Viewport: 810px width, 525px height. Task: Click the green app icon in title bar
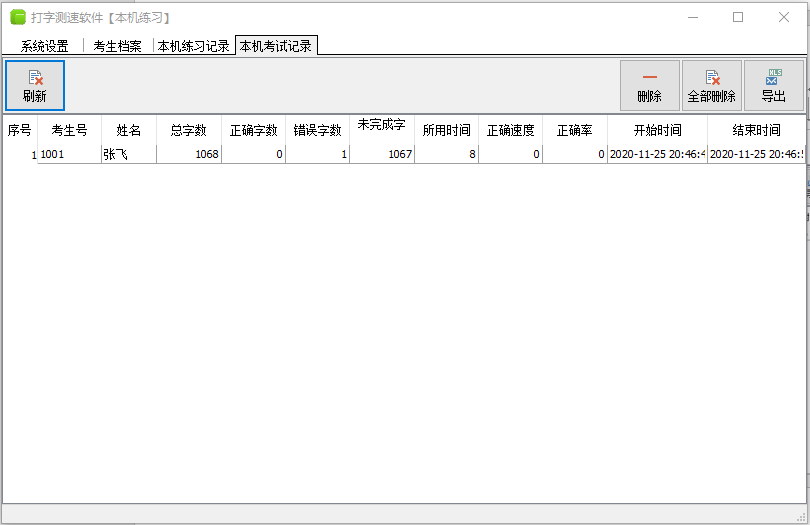pos(18,17)
